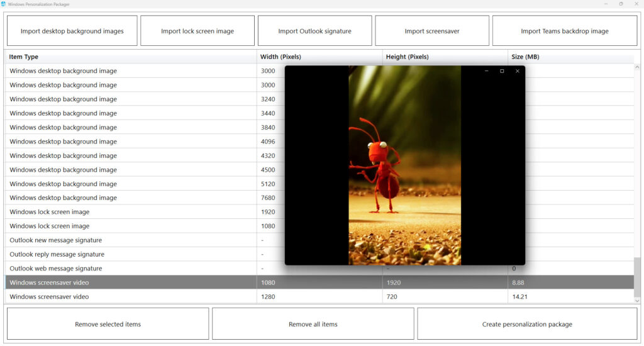Select screensaver video row with width 1280

point(319,297)
